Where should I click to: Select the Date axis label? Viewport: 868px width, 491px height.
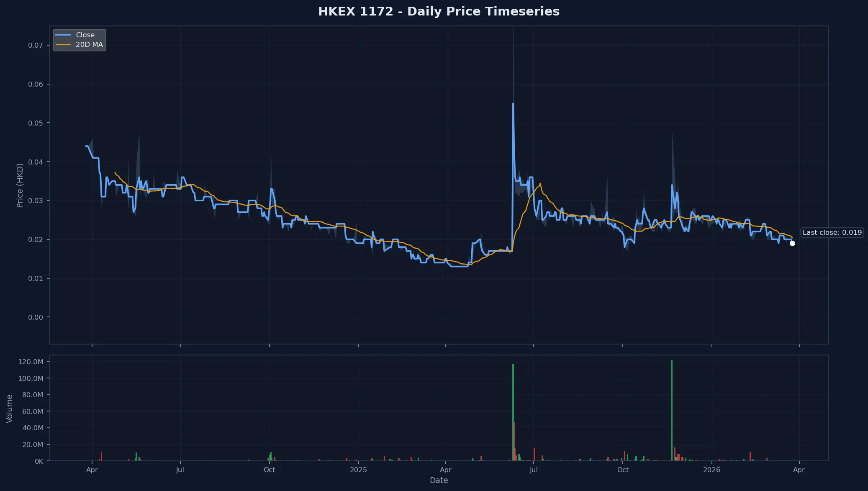pyautogui.click(x=439, y=480)
